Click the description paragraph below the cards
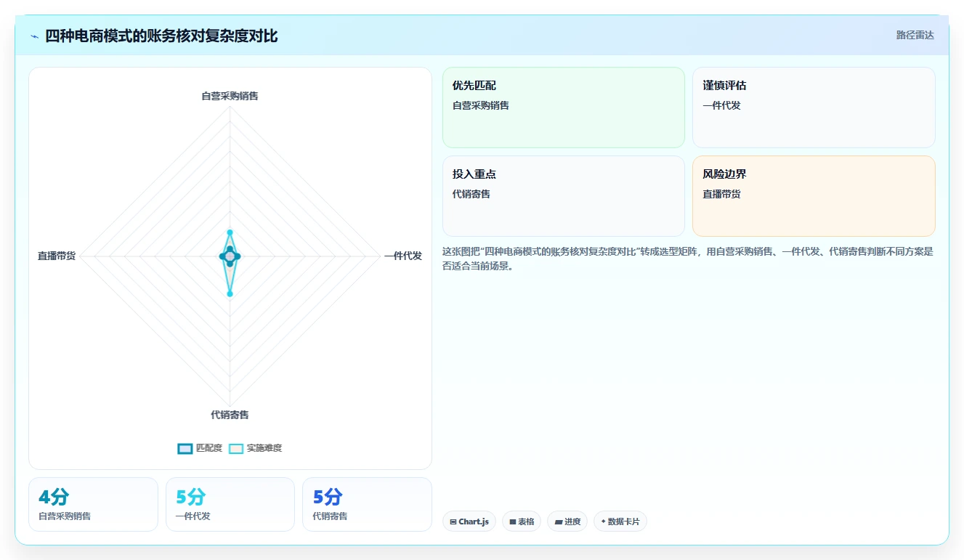Viewport: 964px width, 560px height. (688, 259)
